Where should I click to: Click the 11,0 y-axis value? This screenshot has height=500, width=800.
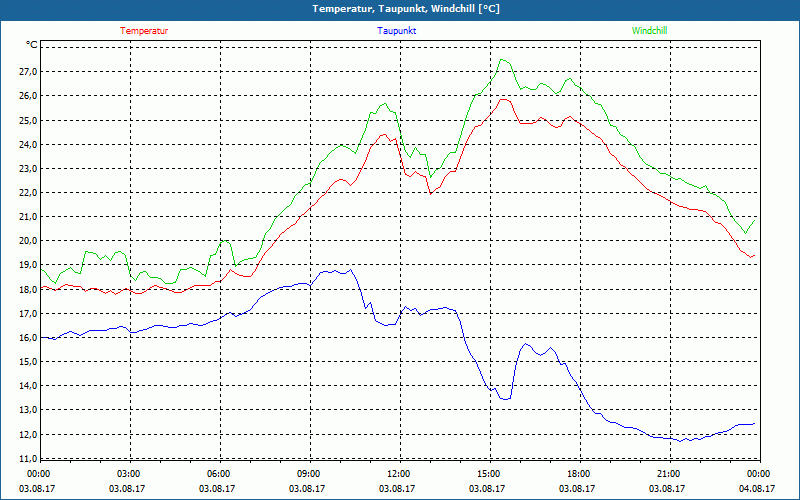point(28,458)
